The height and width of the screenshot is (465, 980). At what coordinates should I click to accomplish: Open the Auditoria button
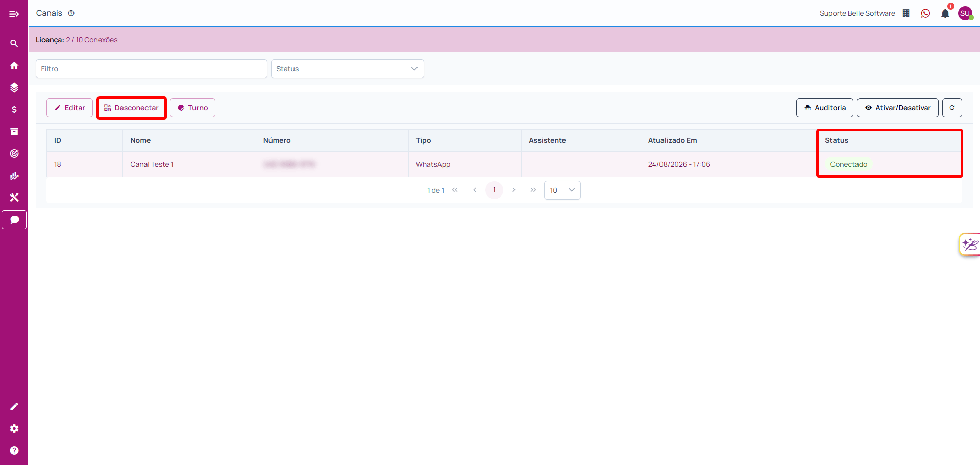click(x=824, y=108)
